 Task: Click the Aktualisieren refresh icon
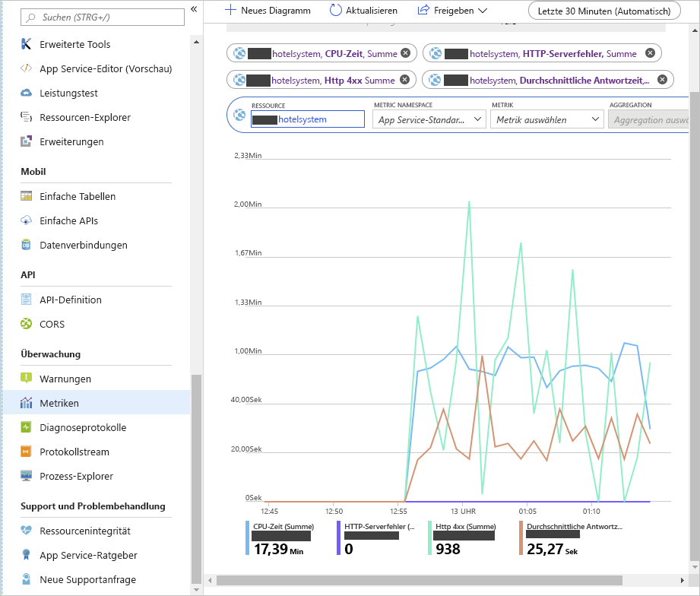pos(335,11)
